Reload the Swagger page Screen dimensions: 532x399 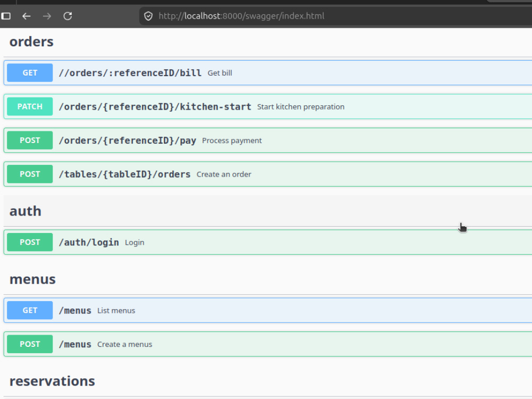coord(68,16)
